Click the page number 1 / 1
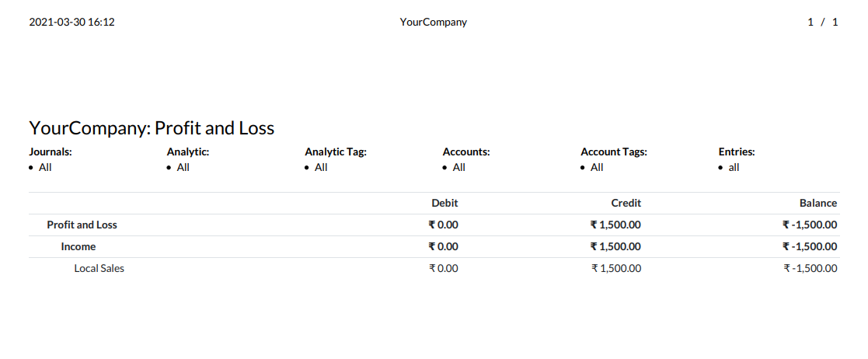868x359 pixels. (823, 22)
